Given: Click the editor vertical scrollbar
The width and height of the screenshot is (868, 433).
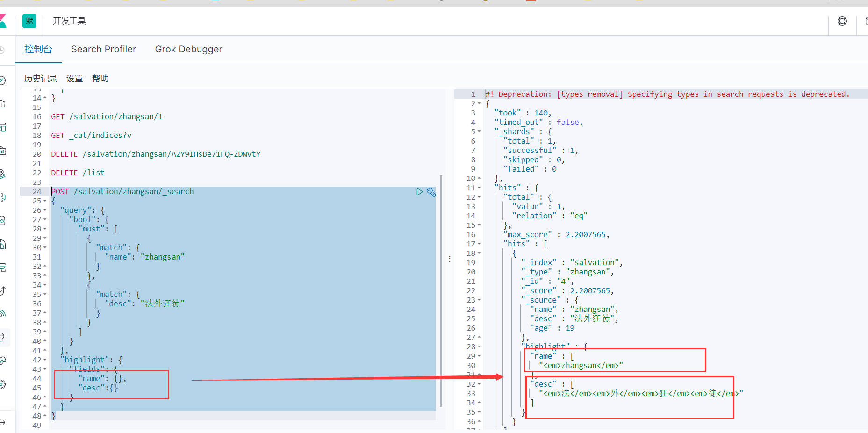Looking at the screenshot, I should coord(441,291).
